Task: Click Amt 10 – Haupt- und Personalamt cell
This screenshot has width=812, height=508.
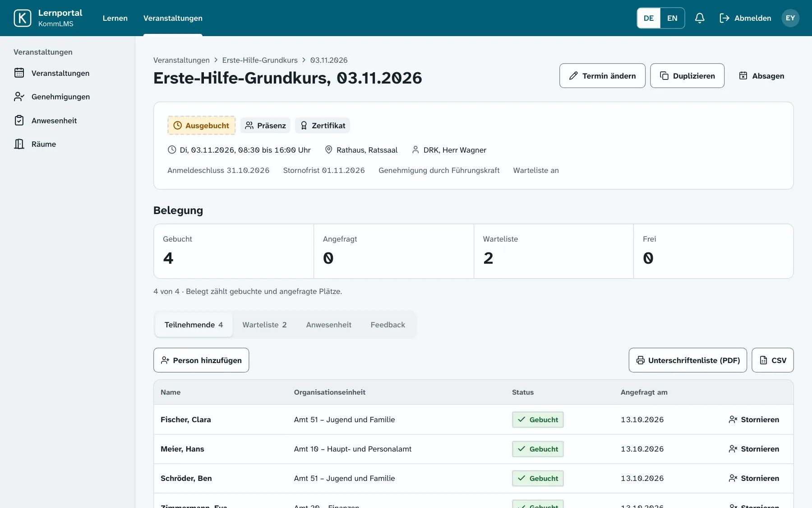Action: [x=353, y=449]
